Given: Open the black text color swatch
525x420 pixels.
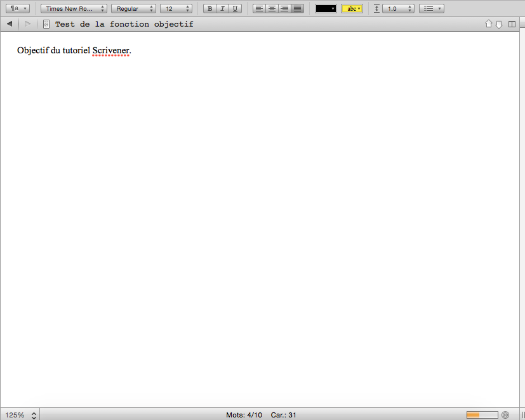Looking at the screenshot, I should (x=326, y=9).
